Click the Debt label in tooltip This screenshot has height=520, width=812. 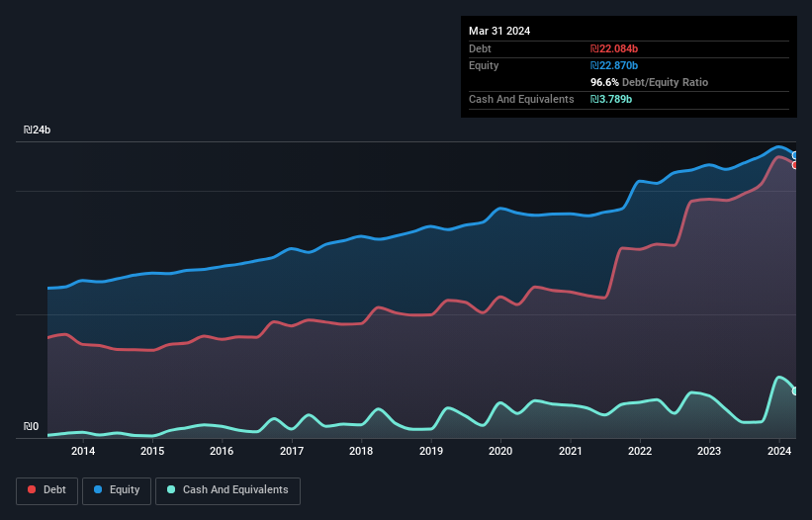tap(480, 48)
